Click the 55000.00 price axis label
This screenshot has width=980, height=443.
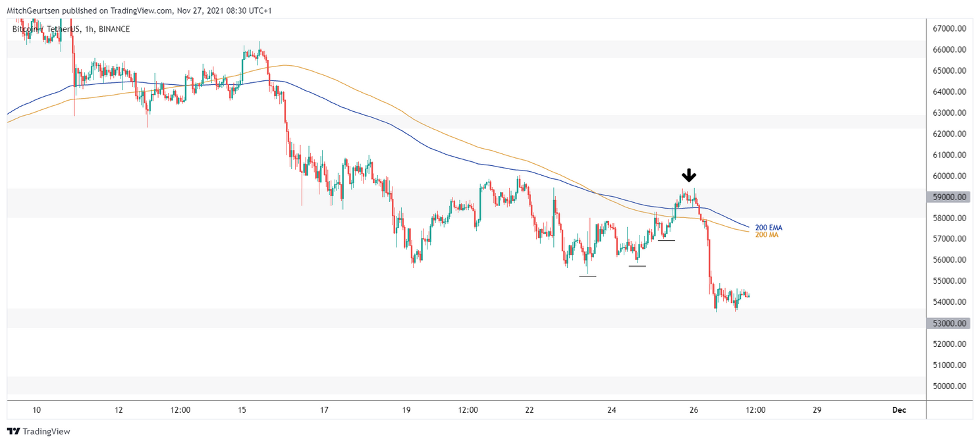pos(949,281)
